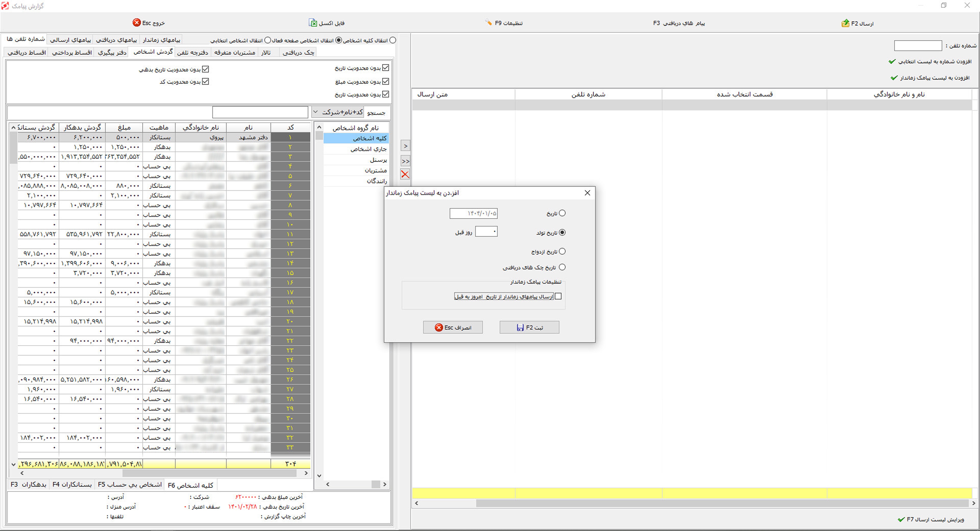Select the 'تاریخ چک های دریافتی' radio option
Image resolution: width=980 pixels, height=531 pixels.
pyautogui.click(x=562, y=267)
